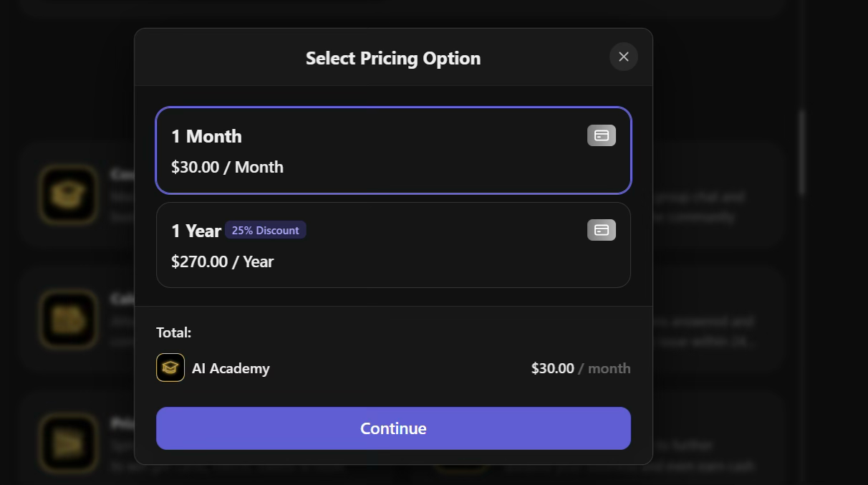Click the credit card icon on 1 Year option
This screenshot has width=868, height=485.
click(601, 230)
